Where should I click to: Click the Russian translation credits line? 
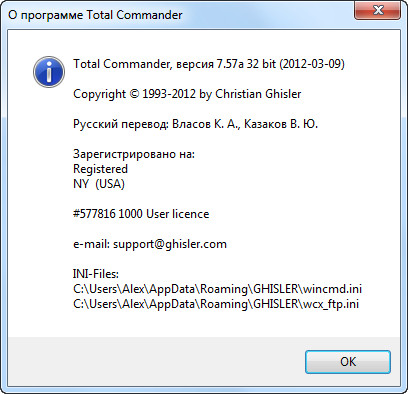point(195,124)
